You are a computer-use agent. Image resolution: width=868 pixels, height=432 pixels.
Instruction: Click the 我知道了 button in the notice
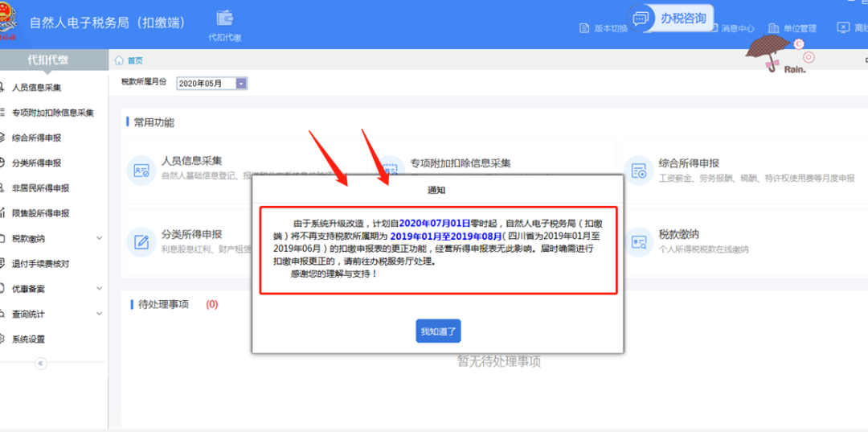(438, 331)
